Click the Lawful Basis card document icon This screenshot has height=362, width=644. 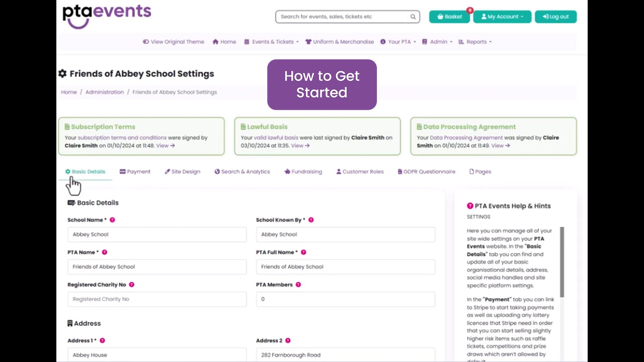[244, 127]
